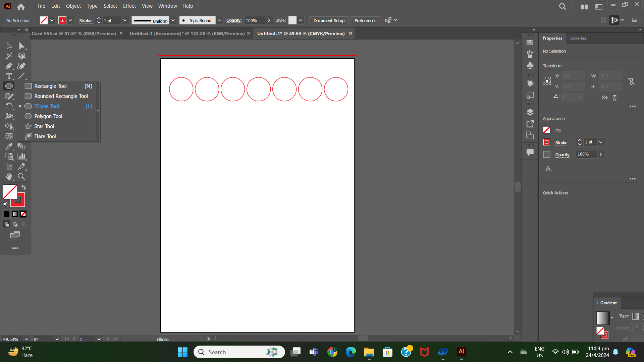
Task: Select the Eyedropper tool
Action: click(x=9, y=146)
